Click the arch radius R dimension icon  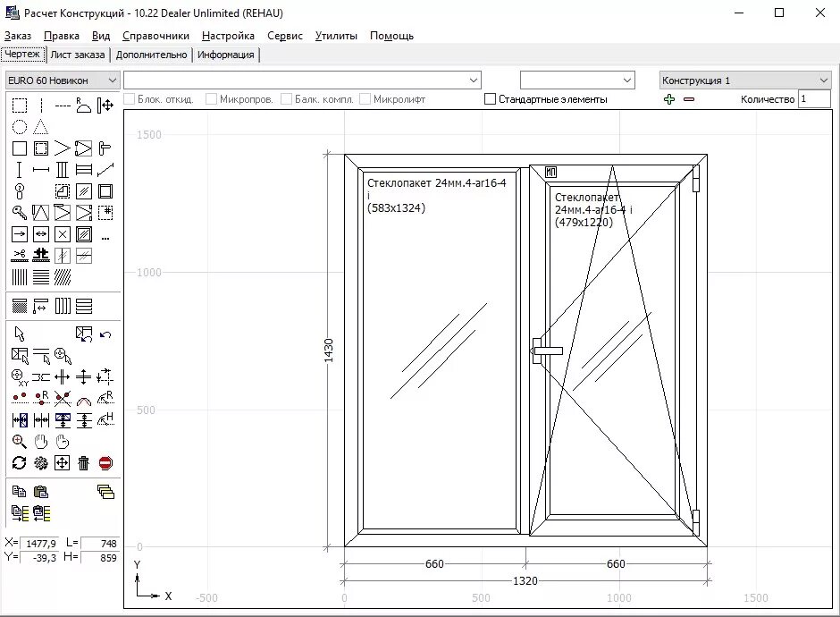(105, 398)
